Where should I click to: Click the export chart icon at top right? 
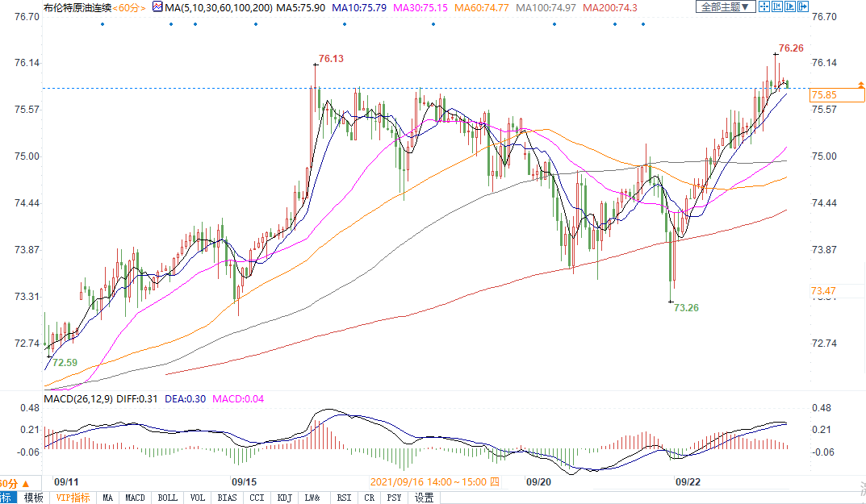(x=801, y=7)
